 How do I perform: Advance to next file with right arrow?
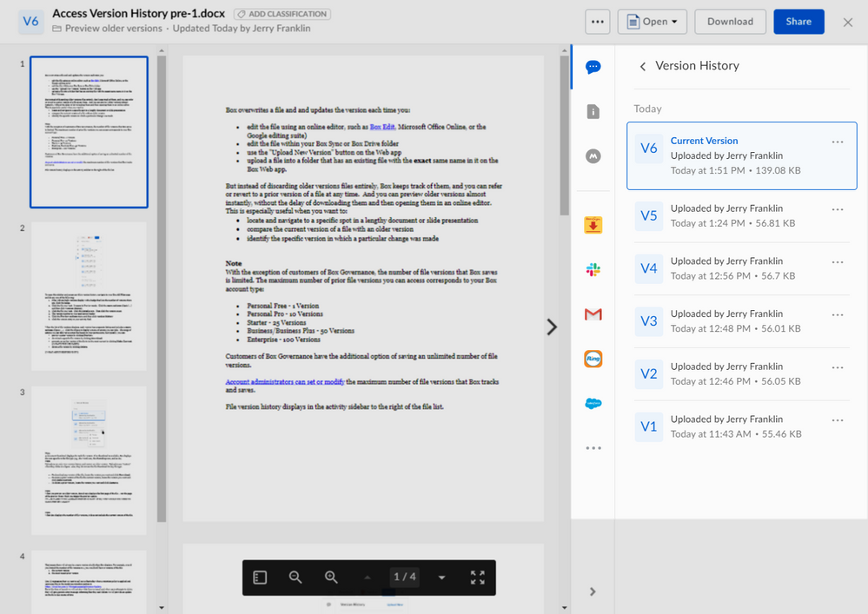(x=552, y=327)
